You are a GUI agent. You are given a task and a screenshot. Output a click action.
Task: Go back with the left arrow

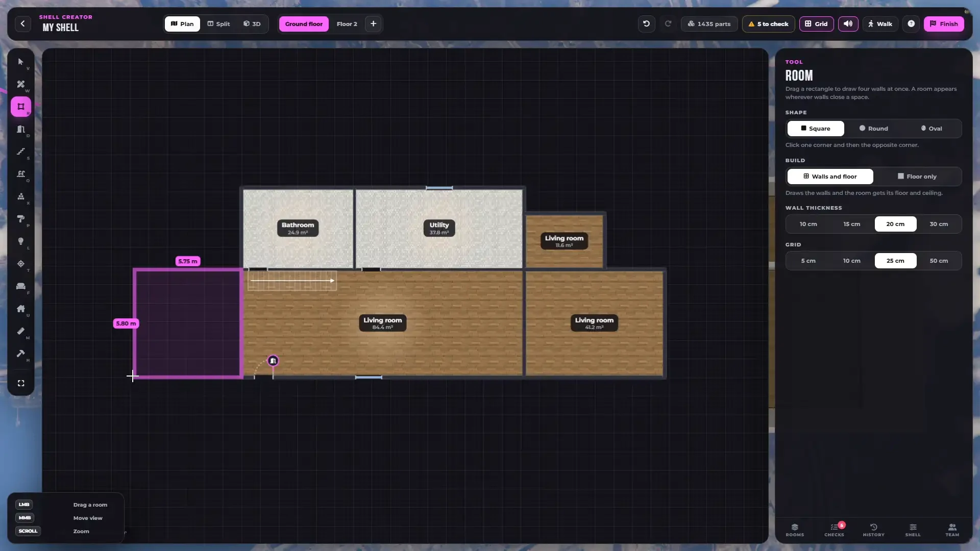[22, 24]
